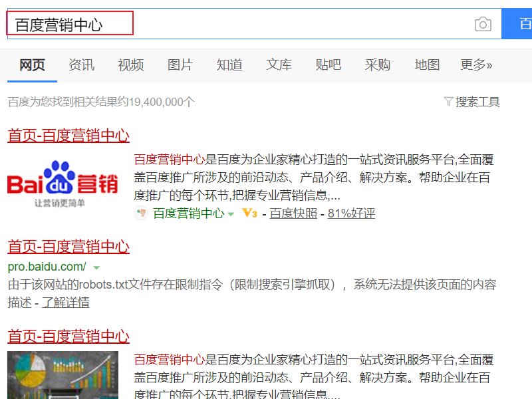Screen dimensions: 532x399
Task: Open the 百度快照 cached page link
Action: [x=293, y=213]
